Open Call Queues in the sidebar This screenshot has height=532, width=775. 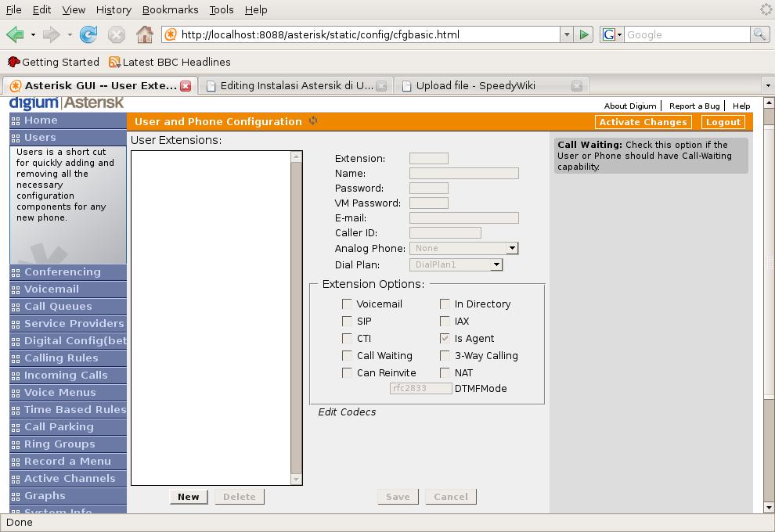point(58,307)
